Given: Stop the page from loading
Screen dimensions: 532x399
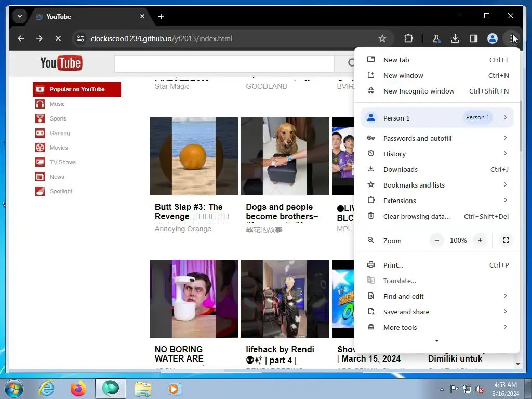Looking at the screenshot, I should (58, 38).
